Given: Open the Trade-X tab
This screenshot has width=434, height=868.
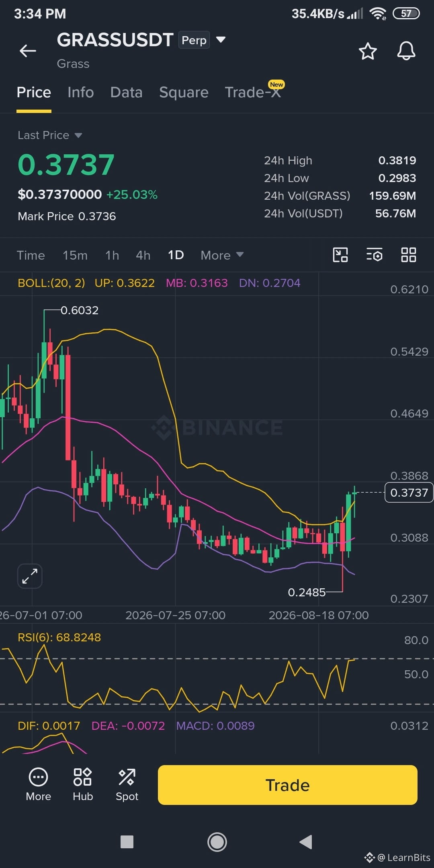Looking at the screenshot, I should click(253, 92).
